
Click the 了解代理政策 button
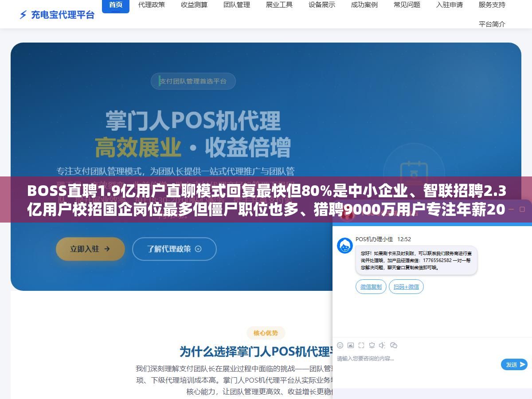tap(174, 249)
